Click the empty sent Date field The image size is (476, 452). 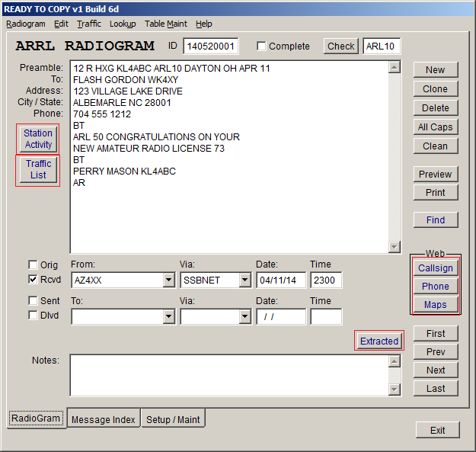click(281, 317)
